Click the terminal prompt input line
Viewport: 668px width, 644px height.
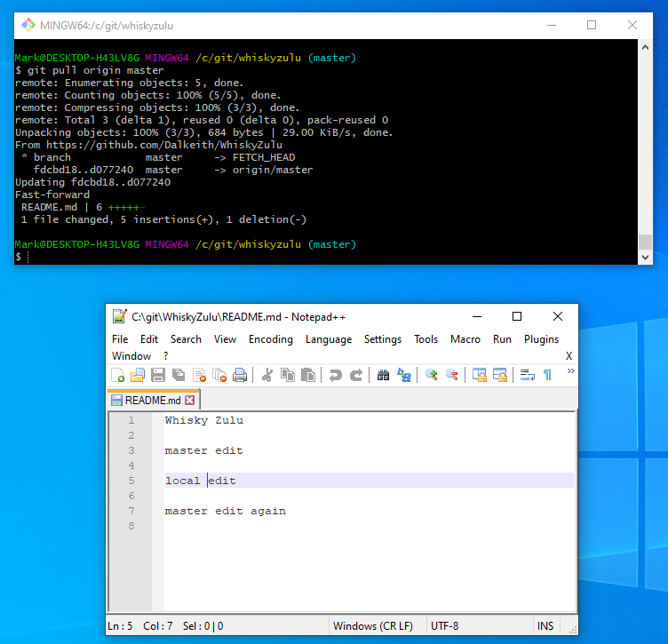[325, 257]
